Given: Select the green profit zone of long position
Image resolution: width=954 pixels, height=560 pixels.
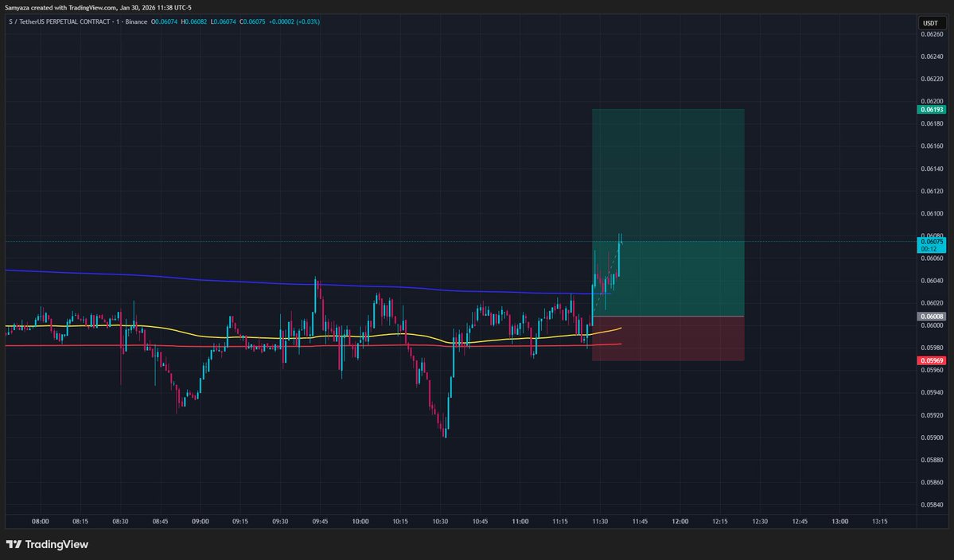Looking at the screenshot, I should [668, 213].
